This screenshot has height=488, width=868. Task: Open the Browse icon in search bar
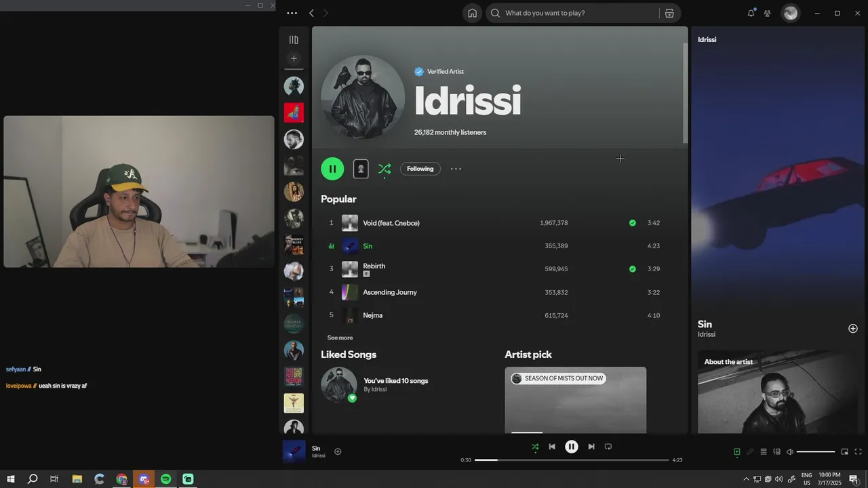tap(669, 13)
